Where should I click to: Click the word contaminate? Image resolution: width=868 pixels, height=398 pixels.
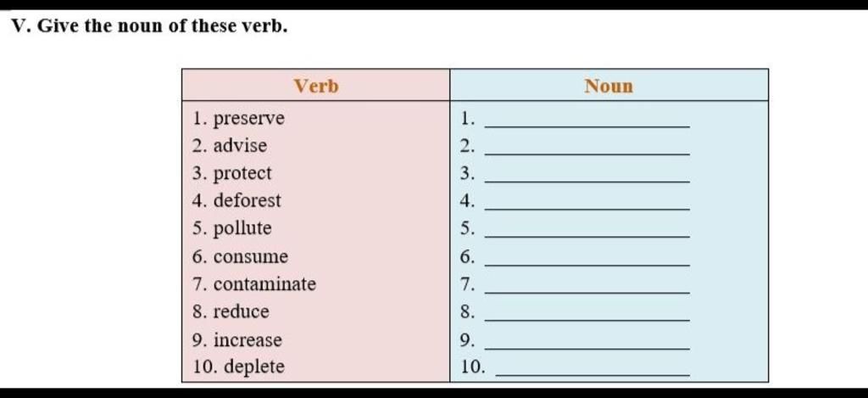(x=264, y=283)
